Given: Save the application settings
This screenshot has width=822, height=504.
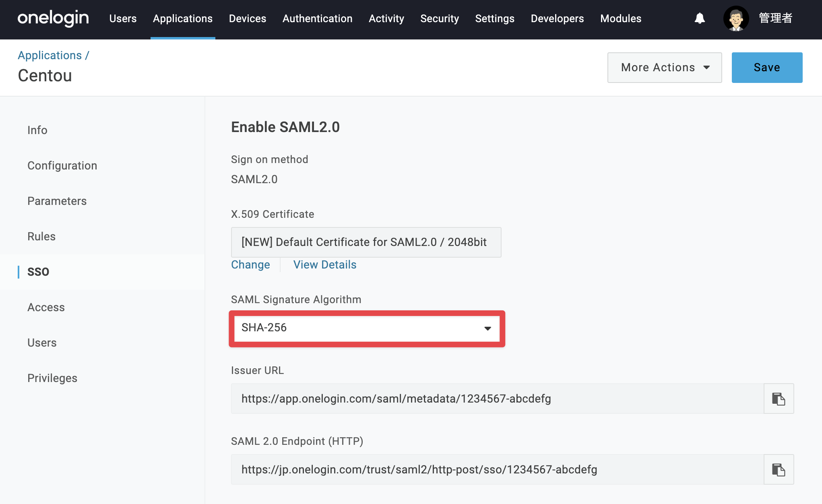Looking at the screenshot, I should 767,68.
